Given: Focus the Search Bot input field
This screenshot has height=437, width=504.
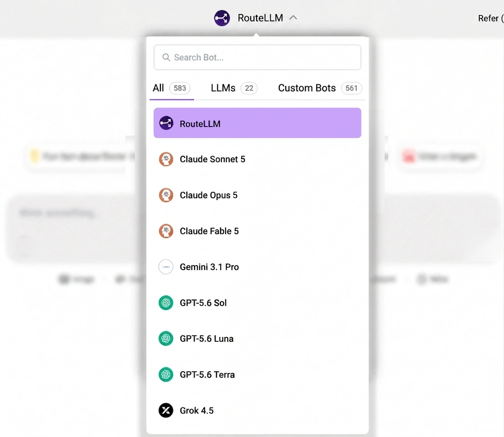Looking at the screenshot, I should (x=257, y=57).
